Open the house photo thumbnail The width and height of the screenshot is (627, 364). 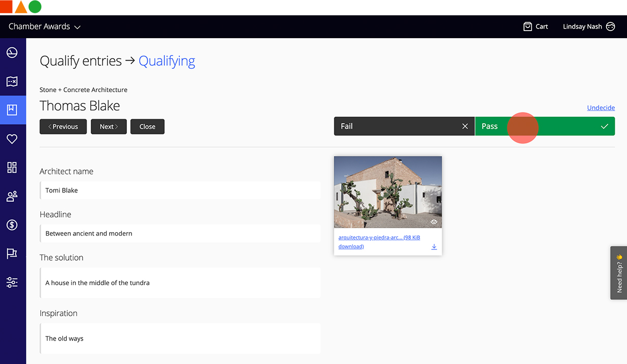[387, 191]
